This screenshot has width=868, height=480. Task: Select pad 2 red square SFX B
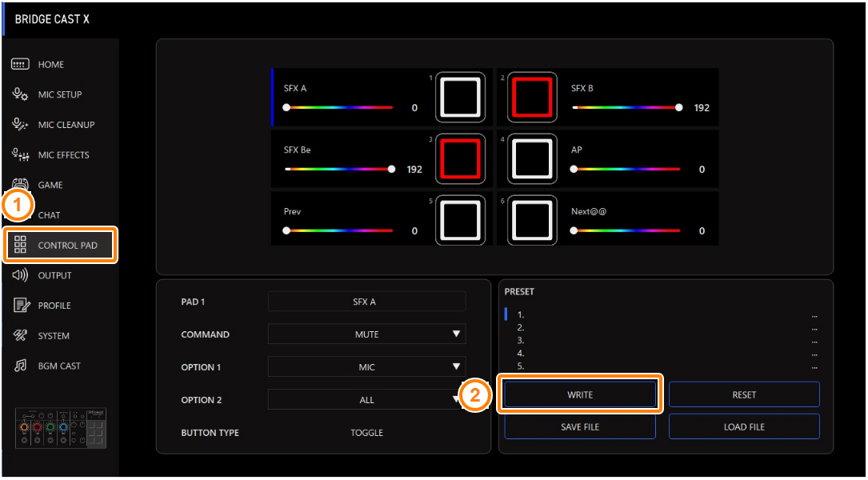[x=532, y=98]
